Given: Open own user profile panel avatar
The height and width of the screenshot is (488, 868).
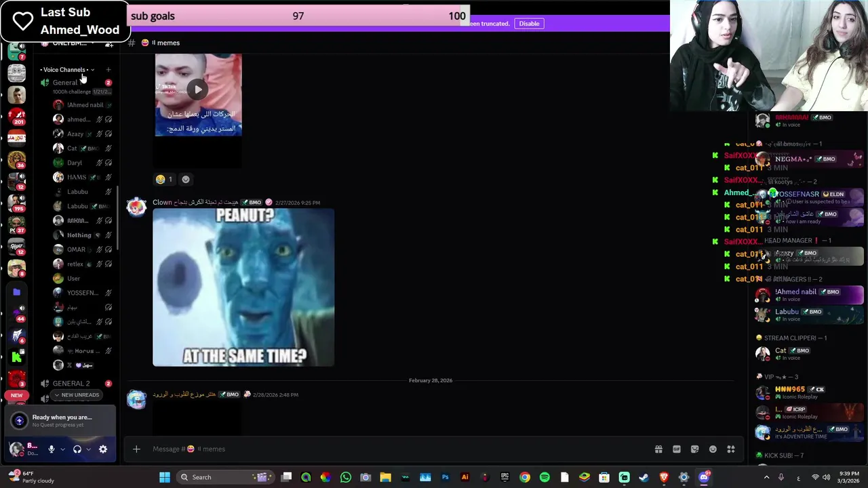Looking at the screenshot, I should coord(16,449).
